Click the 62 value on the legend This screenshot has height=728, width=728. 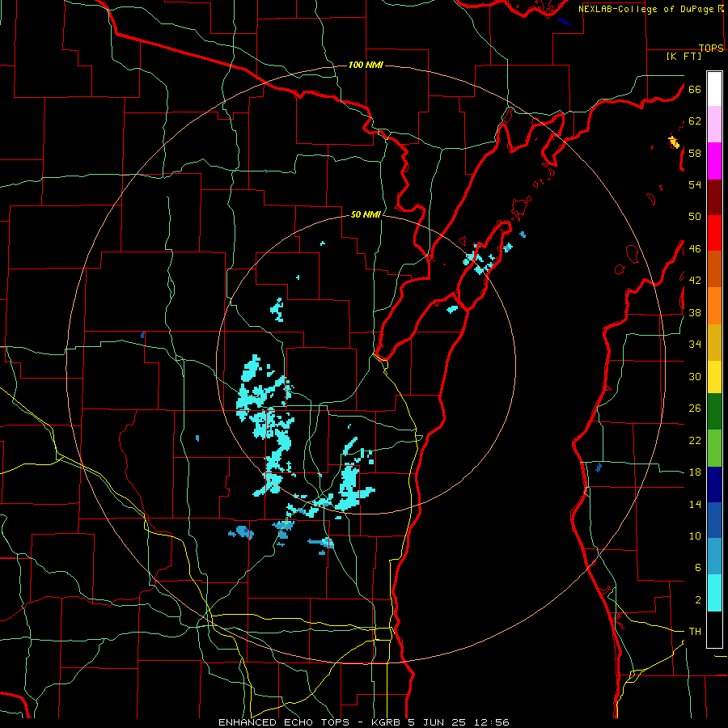point(695,121)
